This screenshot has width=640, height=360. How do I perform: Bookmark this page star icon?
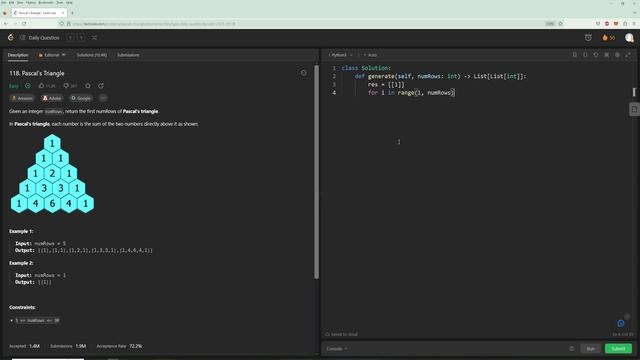560,24
